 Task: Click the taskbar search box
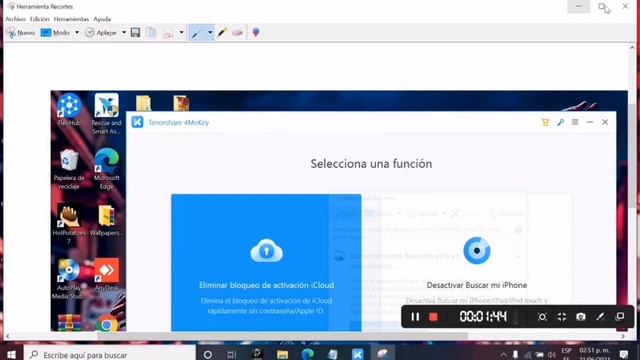110,355
